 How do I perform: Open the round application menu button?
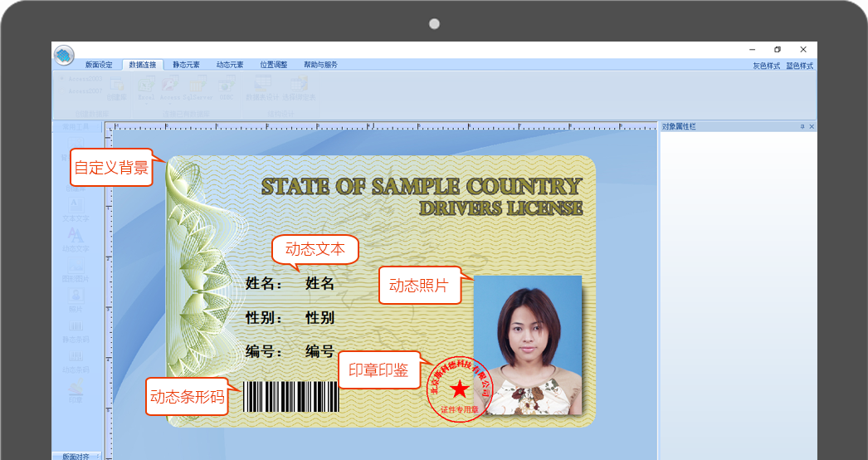pyautogui.click(x=64, y=55)
